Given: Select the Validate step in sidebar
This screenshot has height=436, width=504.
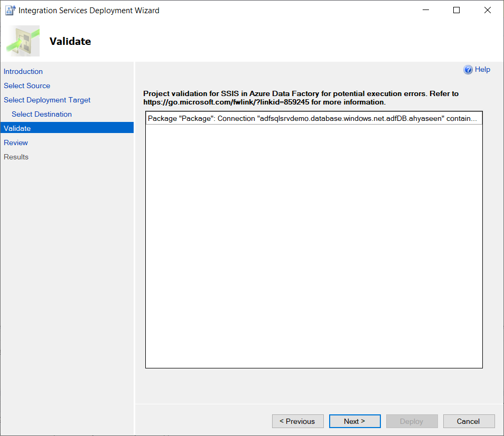Looking at the screenshot, I should pyautogui.click(x=67, y=128).
